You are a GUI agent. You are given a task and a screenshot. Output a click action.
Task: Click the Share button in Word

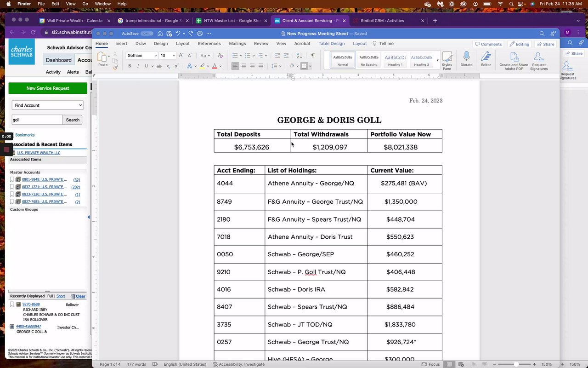(x=545, y=44)
